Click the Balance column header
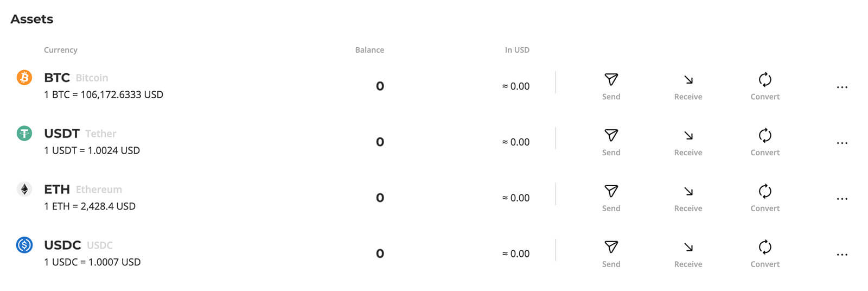This screenshot has width=868, height=291. pos(369,50)
